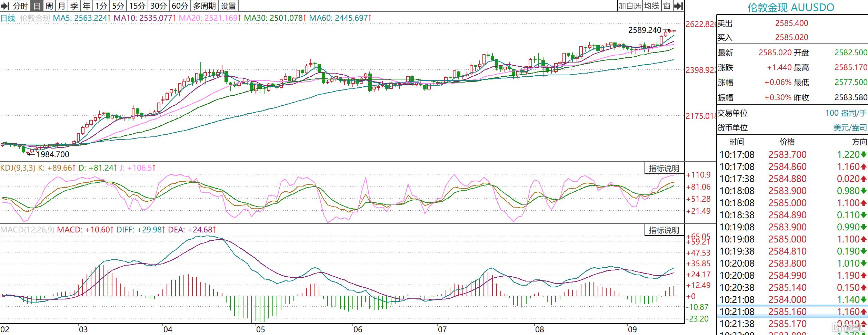Click the 2398.92 price axis label
The image size is (868, 335).
point(700,70)
